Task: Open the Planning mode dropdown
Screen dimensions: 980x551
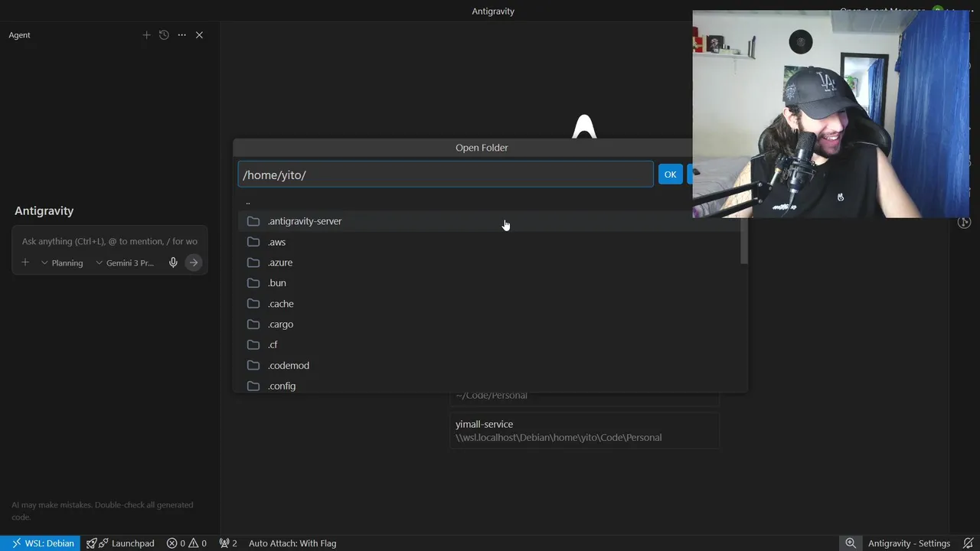Action: tap(62, 262)
